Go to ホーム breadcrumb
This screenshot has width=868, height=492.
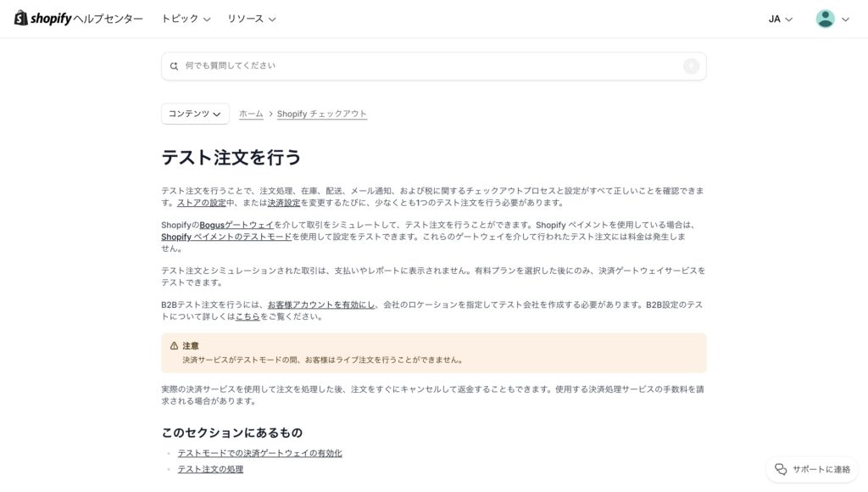[x=251, y=114]
